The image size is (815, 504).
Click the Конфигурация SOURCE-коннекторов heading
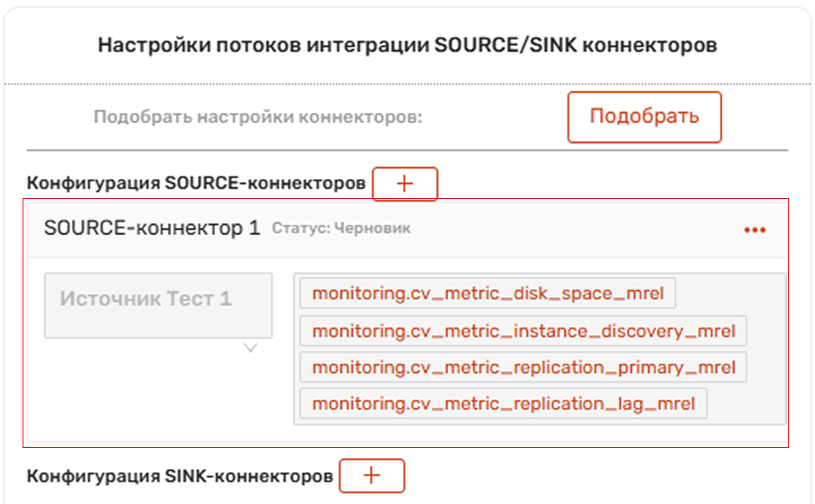[x=196, y=183]
